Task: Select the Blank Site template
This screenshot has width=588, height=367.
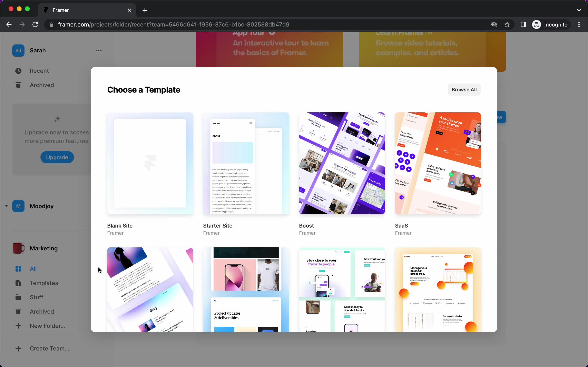Action: pos(149,163)
